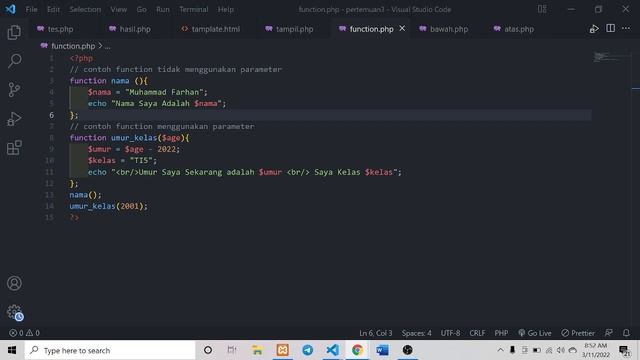Open the File menu
The width and height of the screenshot is (640, 360).
tap(31, 9)
